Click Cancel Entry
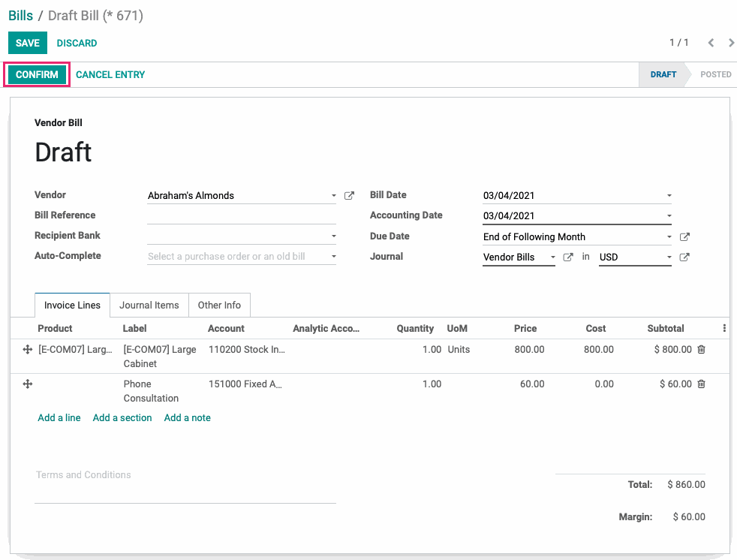 (x=110, y=74)
